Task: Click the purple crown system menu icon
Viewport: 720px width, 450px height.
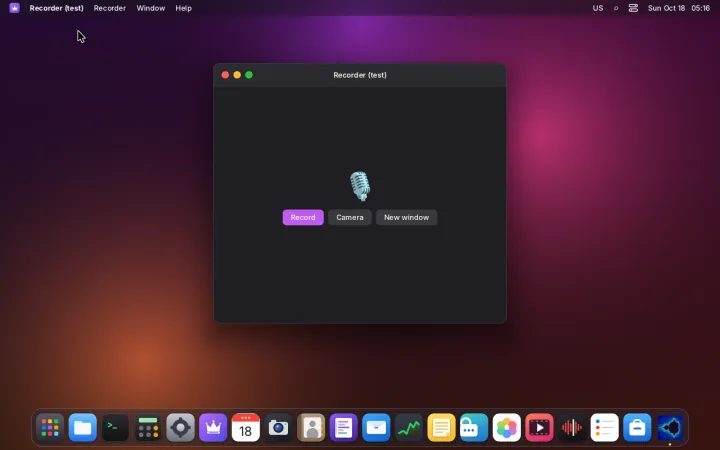Action: pos(14,8)
